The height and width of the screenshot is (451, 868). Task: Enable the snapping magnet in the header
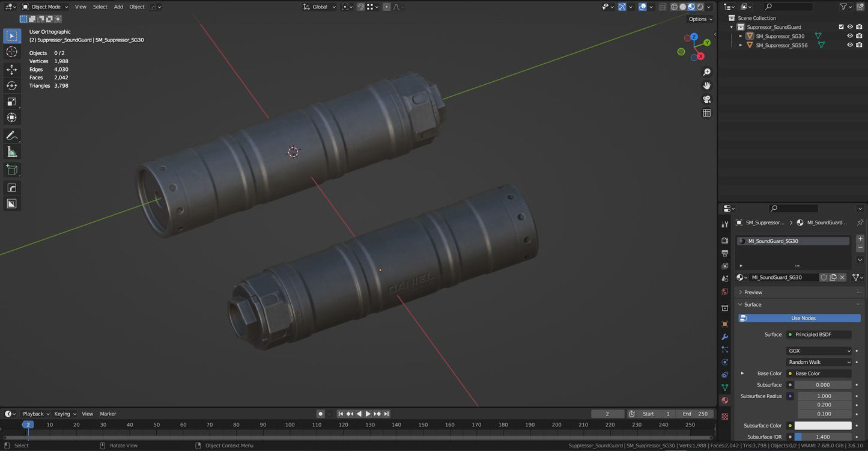click(360, 7)
